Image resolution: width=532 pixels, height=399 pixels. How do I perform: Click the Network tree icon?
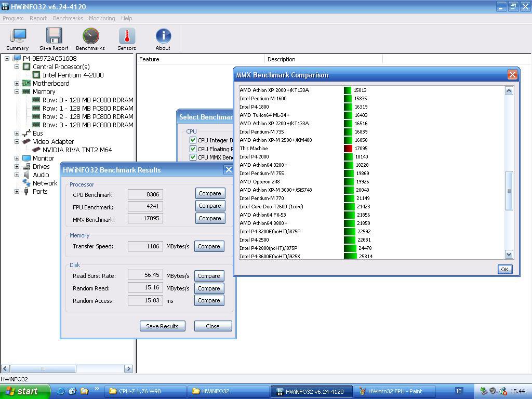point(26,183)
